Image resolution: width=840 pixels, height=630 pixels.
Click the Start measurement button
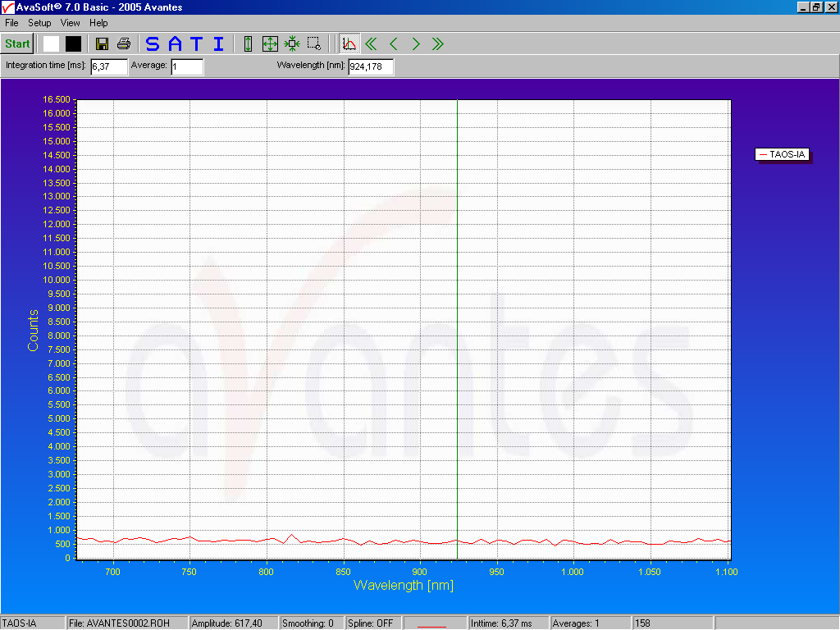(x=18, y=44)
